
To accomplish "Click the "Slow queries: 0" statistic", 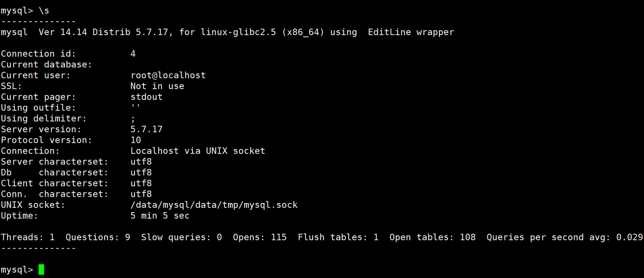I will (181, 237).
